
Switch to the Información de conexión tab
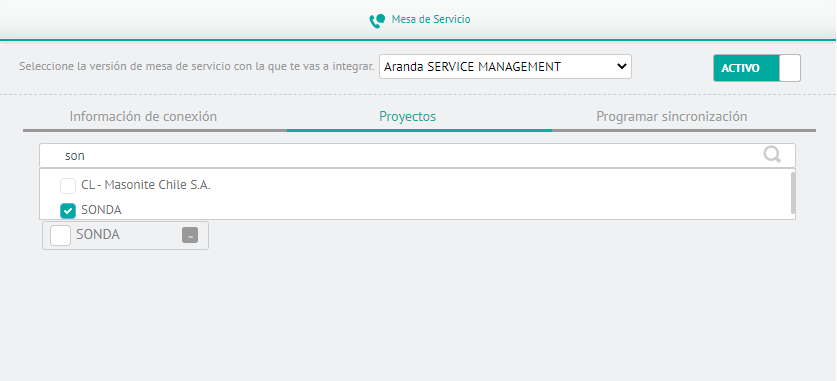coord(143,116)
